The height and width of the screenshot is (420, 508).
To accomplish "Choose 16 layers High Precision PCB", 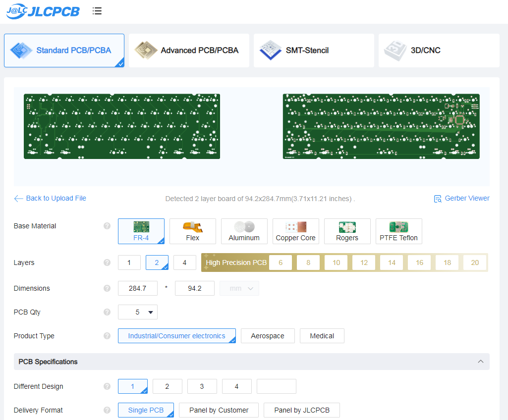I will pos(420,262).
